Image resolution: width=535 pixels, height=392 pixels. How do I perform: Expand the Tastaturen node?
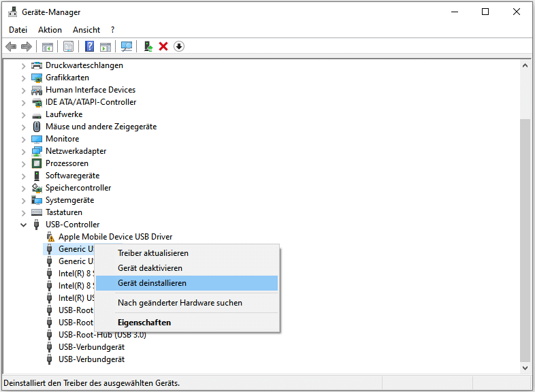click(23, 213)
